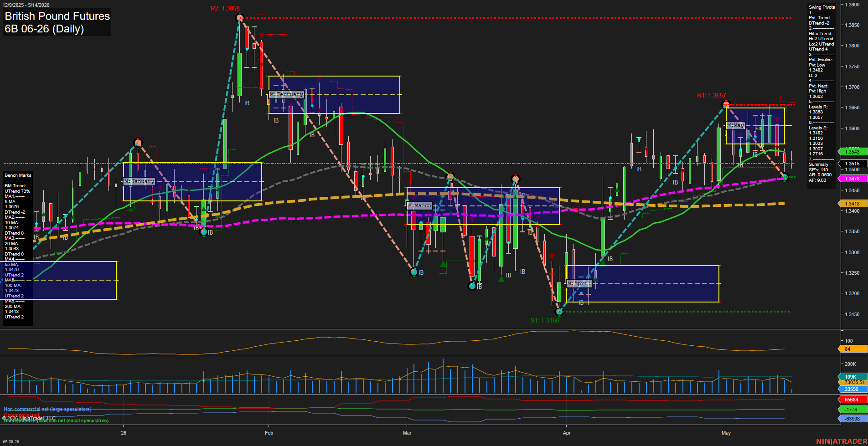868x446 pixels.
Task: Click the 109K volume value tag
Action: pyautogui.click(x=852, y=377)
